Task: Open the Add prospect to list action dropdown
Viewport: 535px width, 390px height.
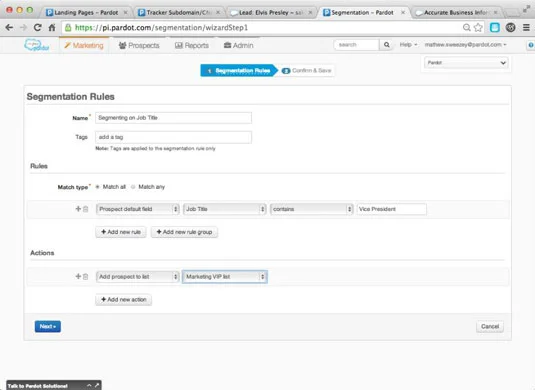Action: click(x=138, y=276)
